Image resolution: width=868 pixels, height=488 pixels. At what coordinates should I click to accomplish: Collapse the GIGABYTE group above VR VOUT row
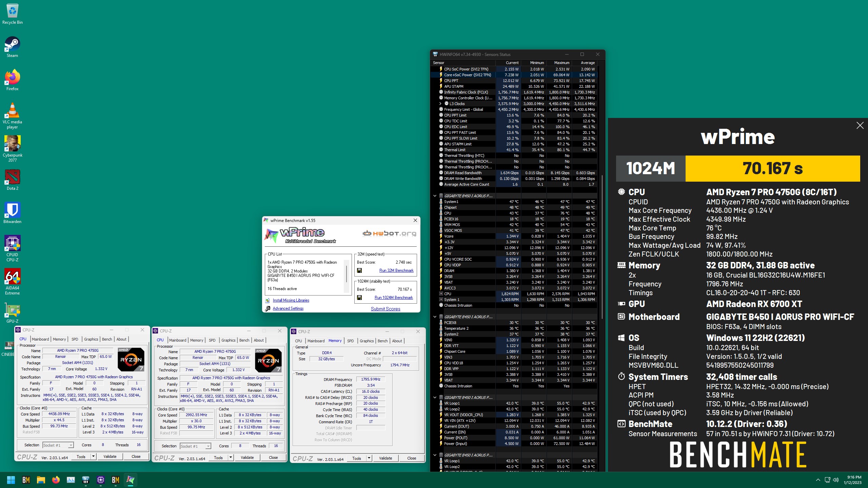435,398
